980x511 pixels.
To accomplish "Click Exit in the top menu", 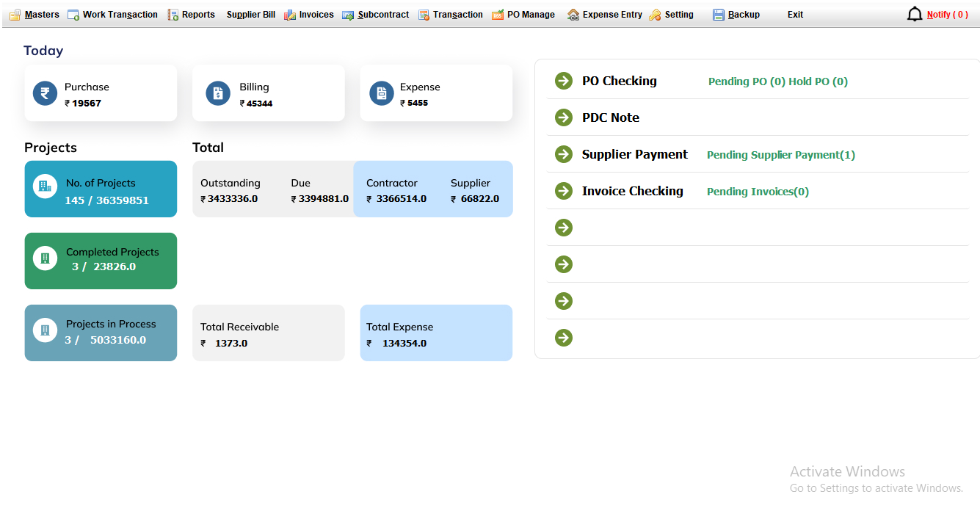I will (x=795, y=15).
